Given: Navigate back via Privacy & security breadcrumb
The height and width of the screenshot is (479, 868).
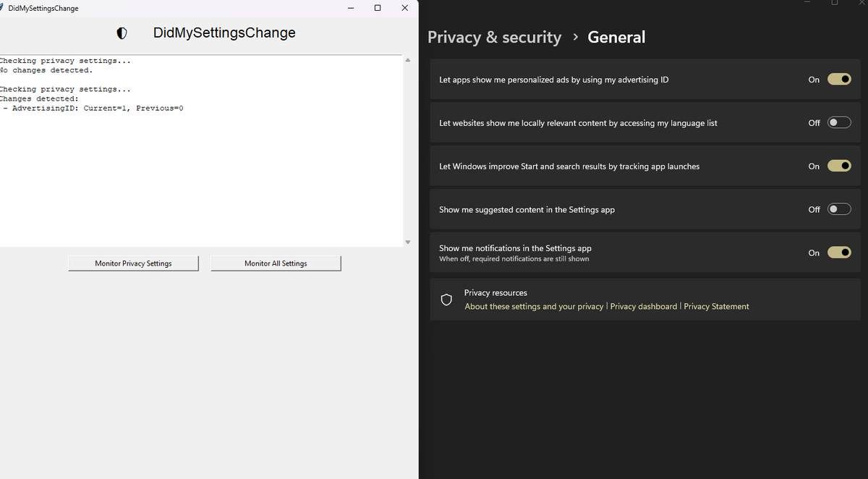Looking at the screenshot, I should click(494, 36).
